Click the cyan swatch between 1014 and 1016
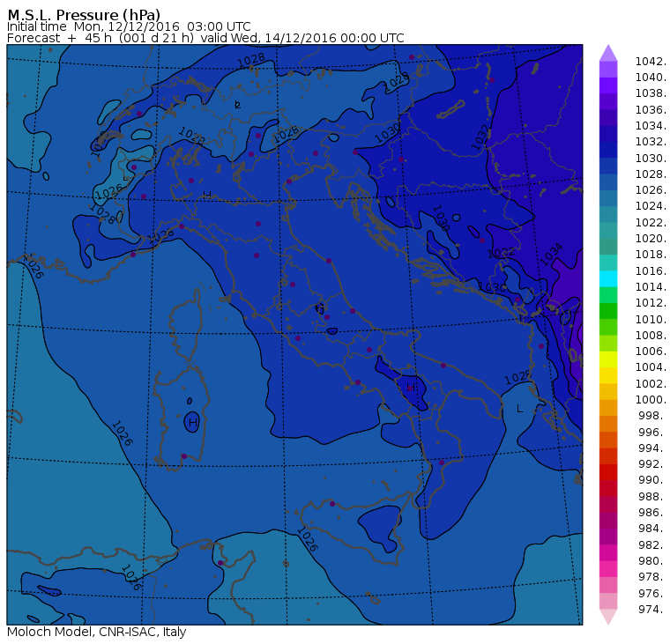The height and width of the screenshot is (644, 670). coord(608,279)
